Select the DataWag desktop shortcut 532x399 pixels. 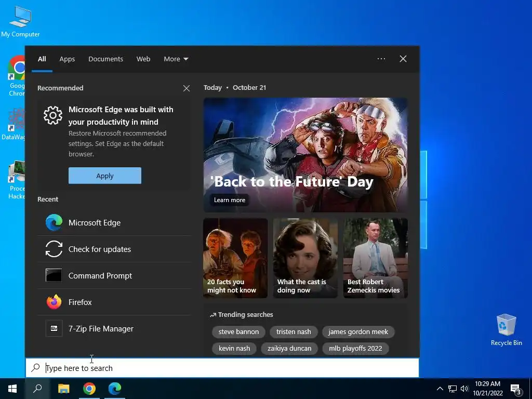pyautogui.click(x=14, y=124)
